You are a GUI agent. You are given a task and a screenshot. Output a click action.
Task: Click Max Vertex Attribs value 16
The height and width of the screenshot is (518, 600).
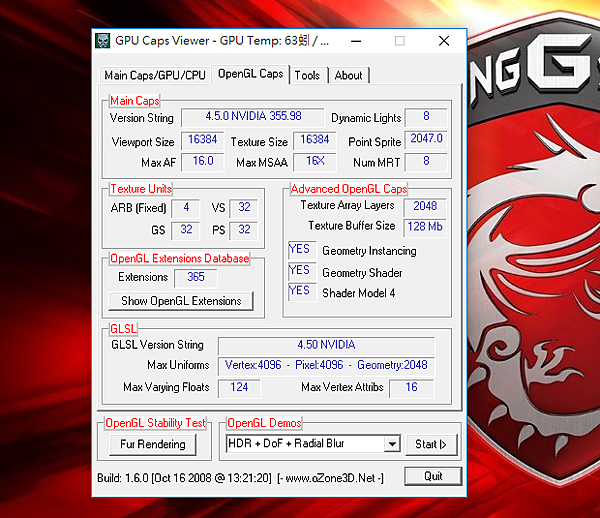[x=411, y=388]
